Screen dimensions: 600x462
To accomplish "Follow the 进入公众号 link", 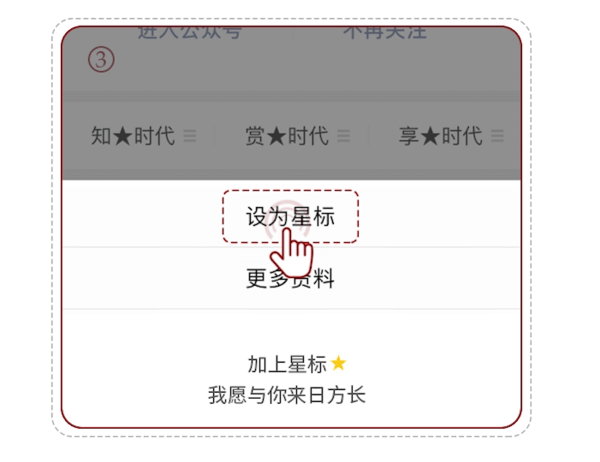I will (190, 32).
